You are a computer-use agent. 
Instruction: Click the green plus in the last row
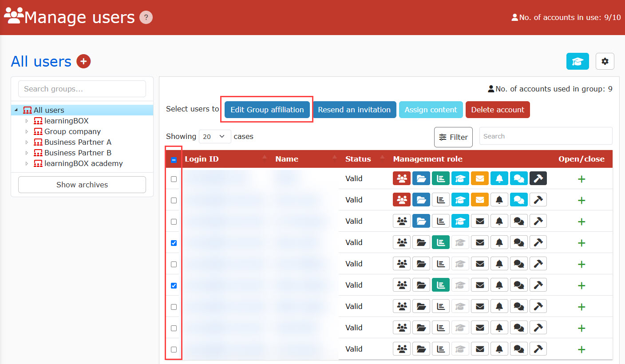(581, 349)
